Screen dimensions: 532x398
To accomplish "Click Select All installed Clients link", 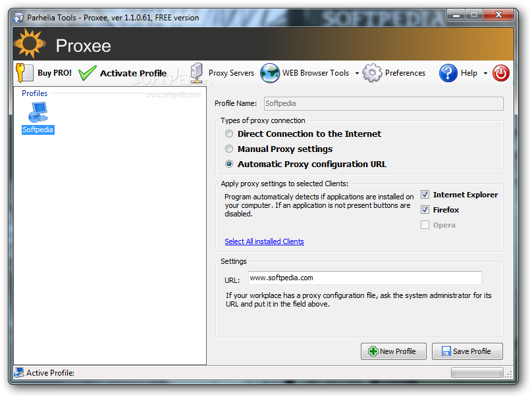I will 264,241.
